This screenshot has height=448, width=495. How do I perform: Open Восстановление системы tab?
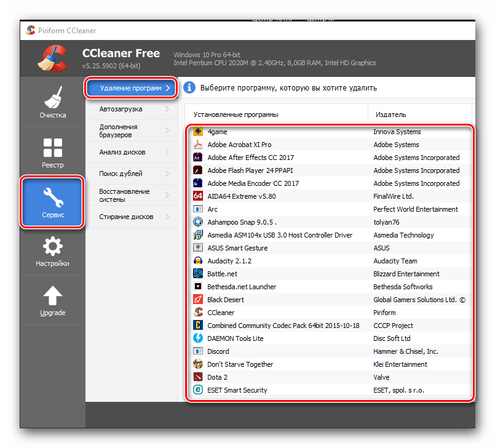(x=132, y=195)
